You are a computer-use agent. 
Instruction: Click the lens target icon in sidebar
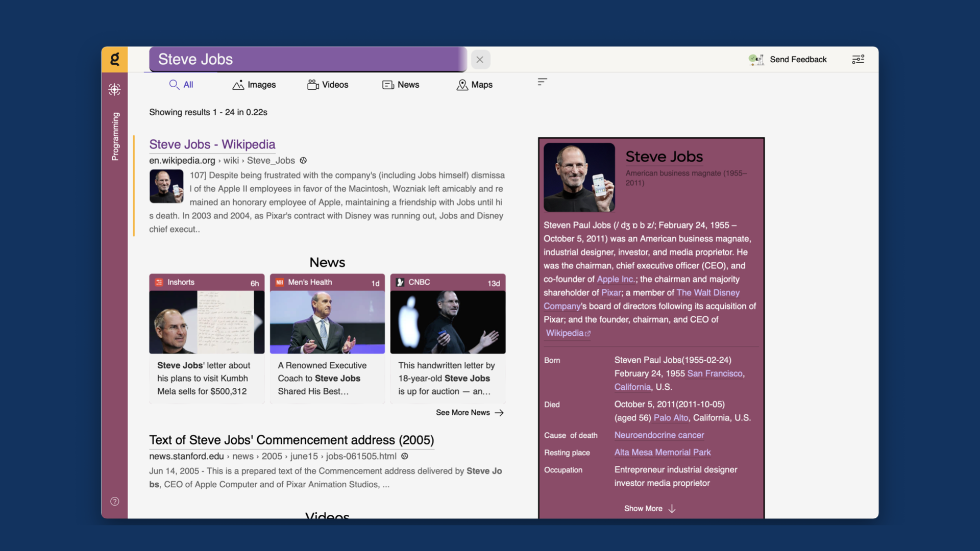point(114,90)
